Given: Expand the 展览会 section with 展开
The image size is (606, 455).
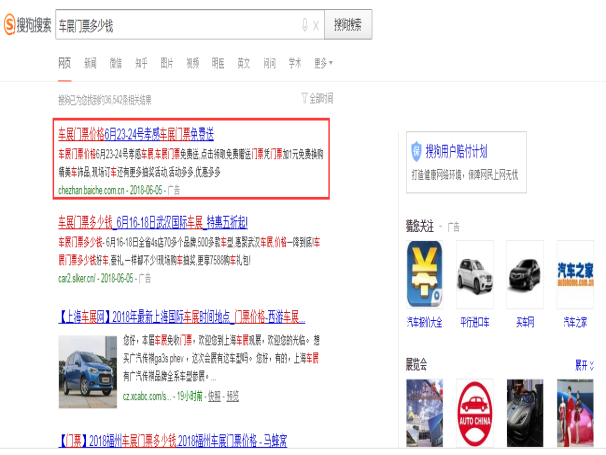Looking at the screenshot, I should [584, 365].
